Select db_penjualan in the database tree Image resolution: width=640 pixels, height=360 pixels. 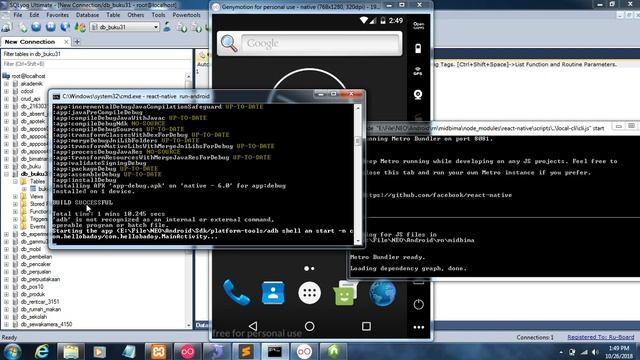36,272
